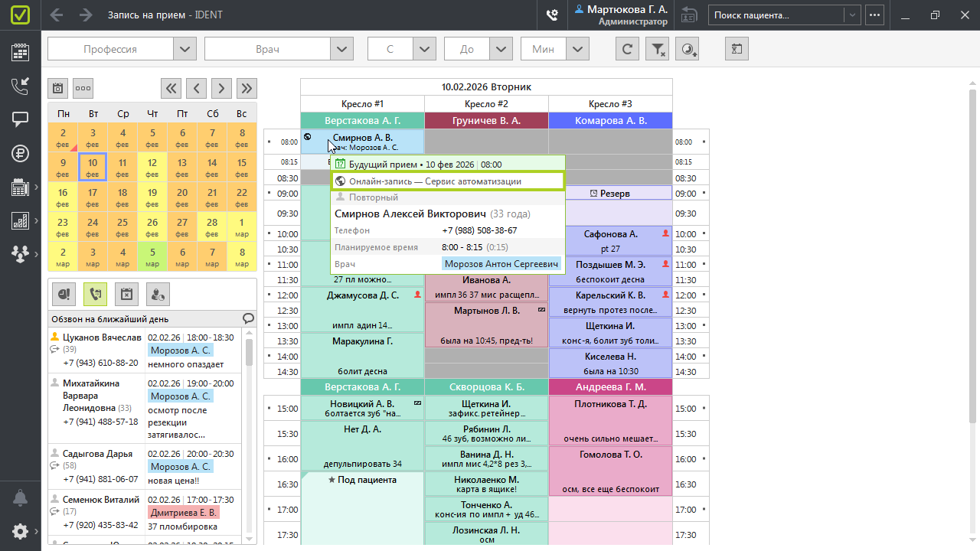The height and width of the screenshot is (551, 980).
Task: Select February 12 in the calendar
Action: pyautogui.click(x=152, y=167)
